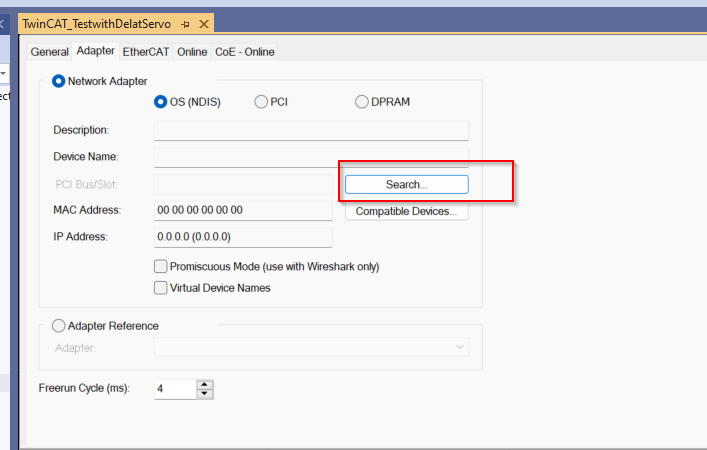Open the CoE - Online tab
Image resolution: width=707 pixels, height=450 pixels.
pos(244,52)
